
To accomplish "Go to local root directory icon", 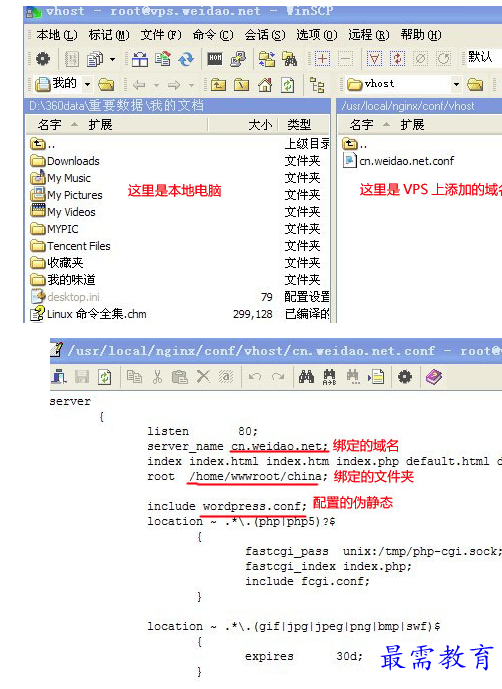I will pyautogui.click(x=241, y=84).
